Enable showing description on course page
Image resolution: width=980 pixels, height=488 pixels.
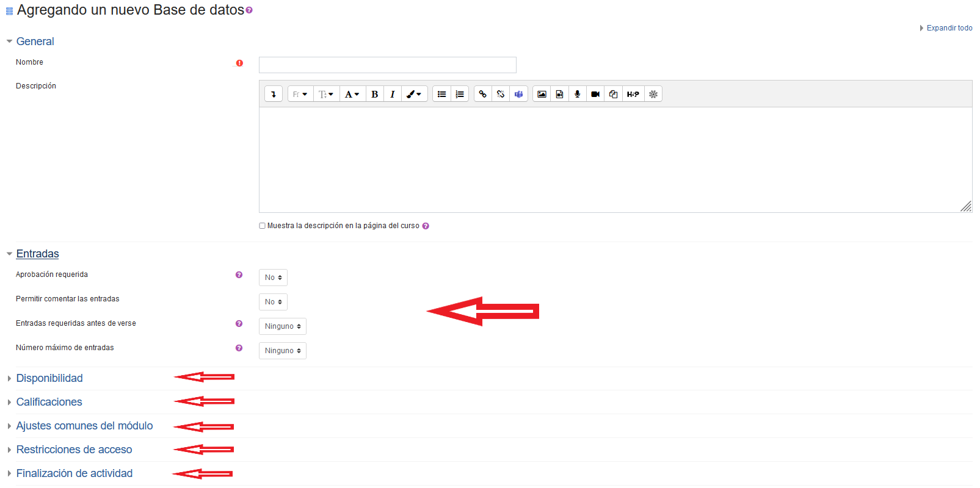(263, 226)
